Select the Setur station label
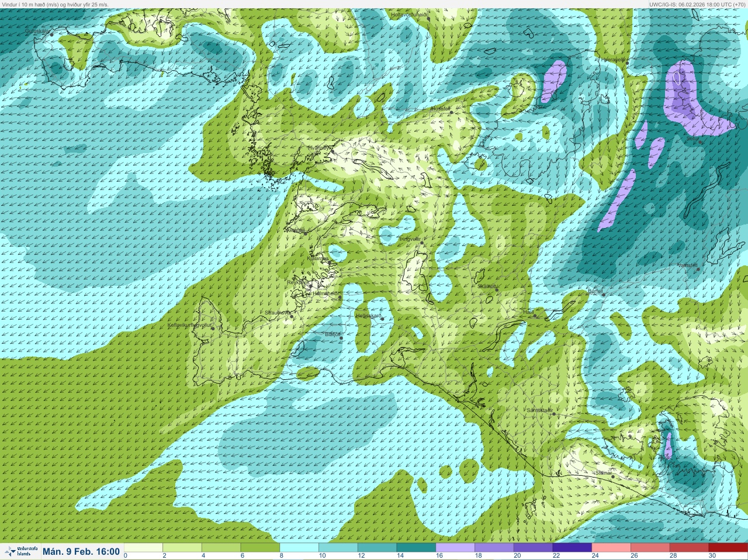 click(x=692, y=139)
